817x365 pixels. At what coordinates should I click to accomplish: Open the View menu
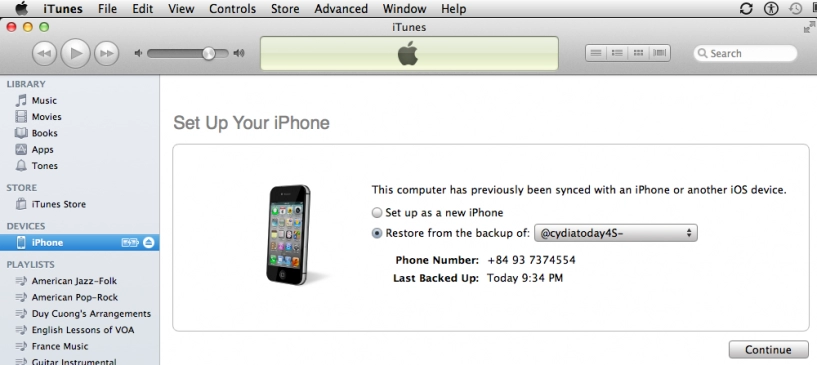181,9
